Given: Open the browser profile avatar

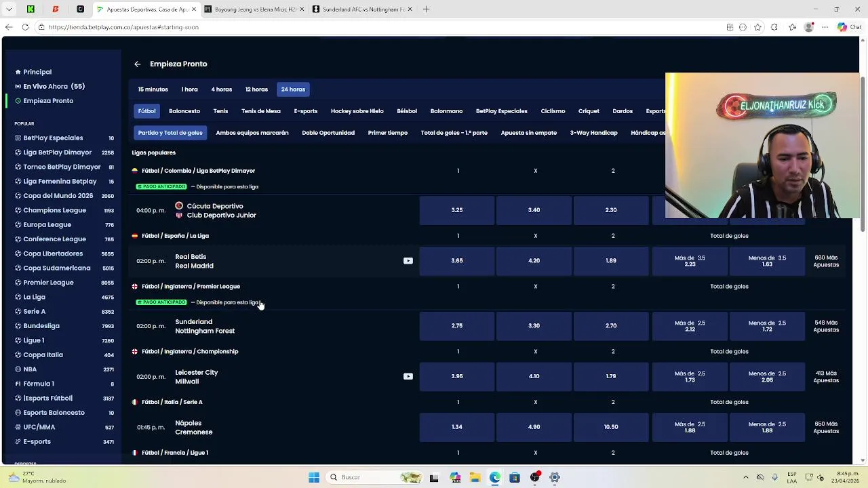Looking at the screenshot, I should pos(808,27).
